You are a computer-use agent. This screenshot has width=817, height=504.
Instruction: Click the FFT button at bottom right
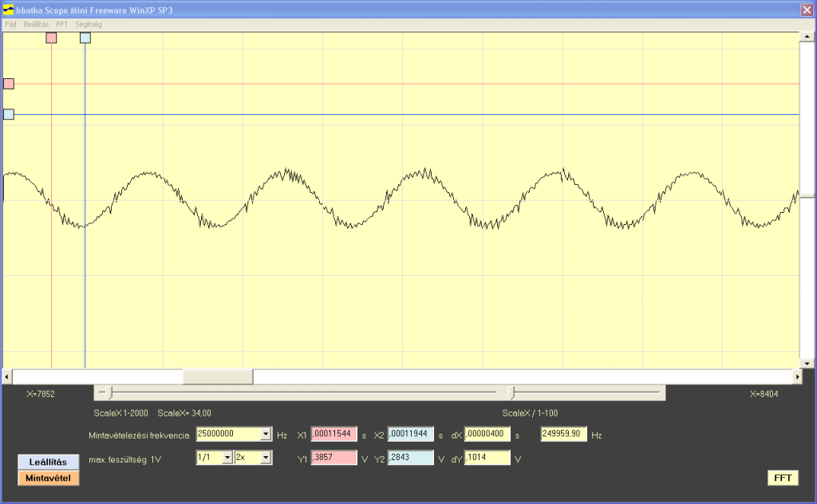(783, 478)
